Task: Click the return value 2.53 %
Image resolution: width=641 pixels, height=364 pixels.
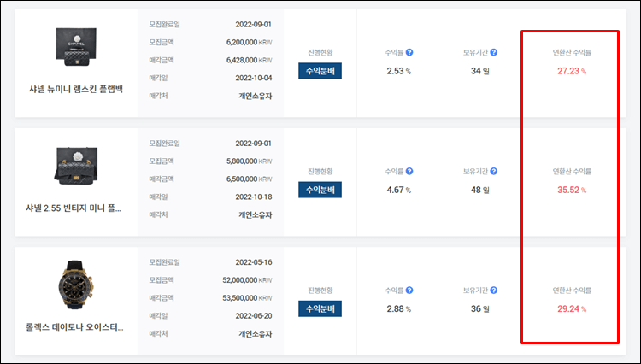Action: click(x=399, y=71)
